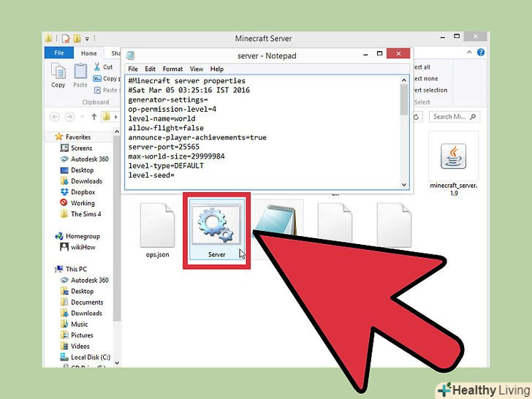Viewport: 532px width, 399px height.
Task: Open the Explorer File tab
Action: pos(59,53)
